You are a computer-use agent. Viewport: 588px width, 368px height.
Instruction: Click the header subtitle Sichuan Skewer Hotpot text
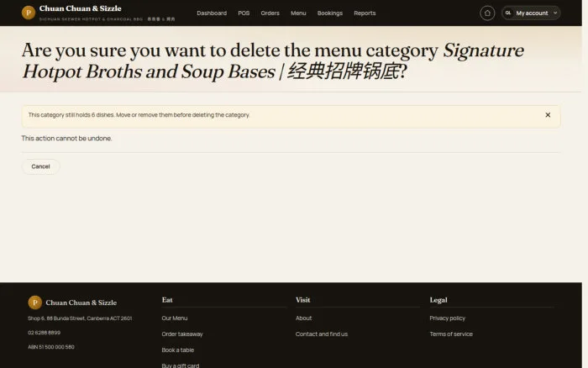107,18
